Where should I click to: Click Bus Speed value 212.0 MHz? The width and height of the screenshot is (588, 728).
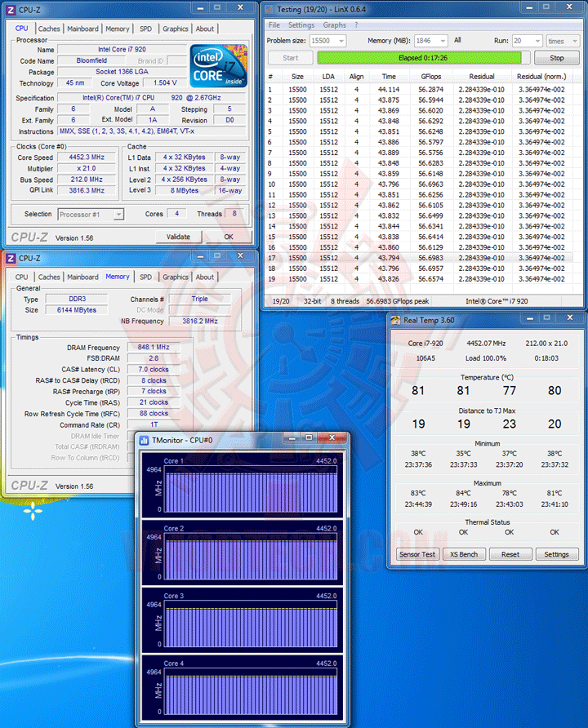(x=87, y=180)
